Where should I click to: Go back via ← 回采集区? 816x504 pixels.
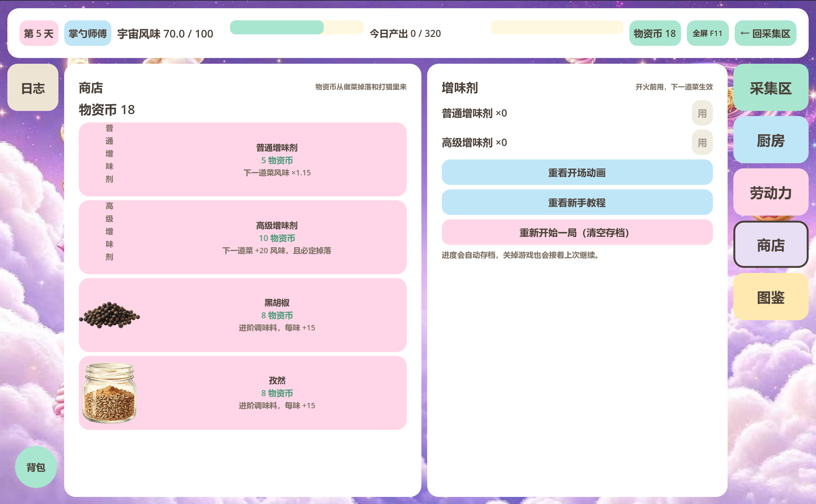click(765, 33)
